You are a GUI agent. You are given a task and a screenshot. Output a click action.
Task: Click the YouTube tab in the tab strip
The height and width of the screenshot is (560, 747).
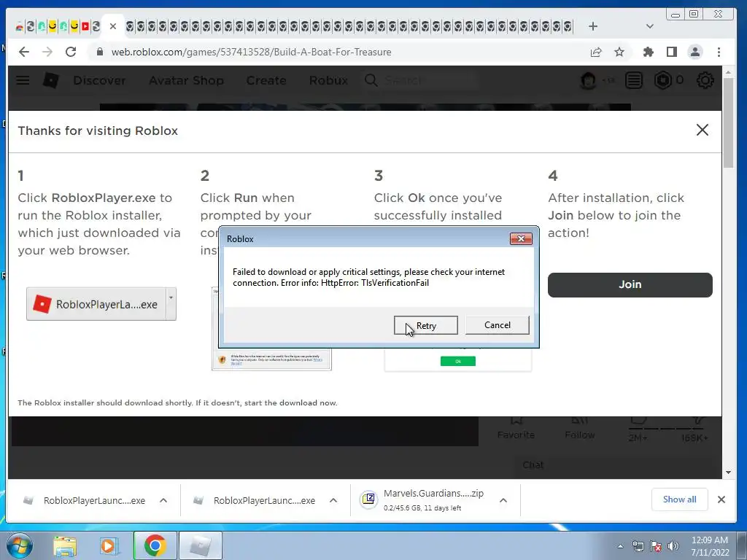pos(85,26)
